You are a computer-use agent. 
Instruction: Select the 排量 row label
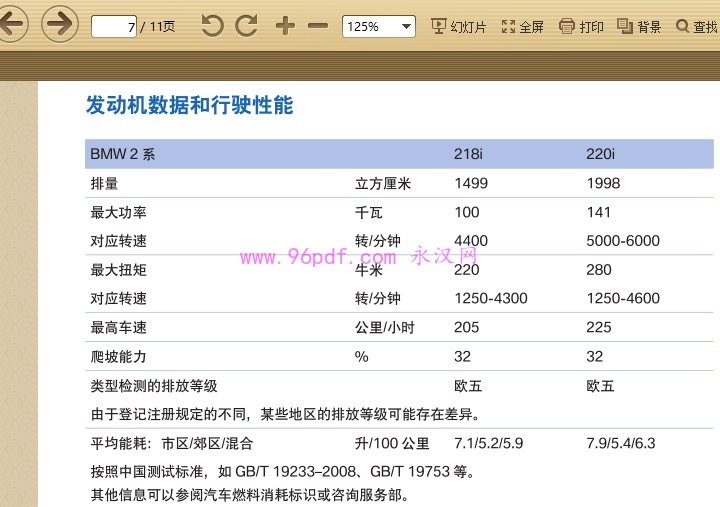104,183
